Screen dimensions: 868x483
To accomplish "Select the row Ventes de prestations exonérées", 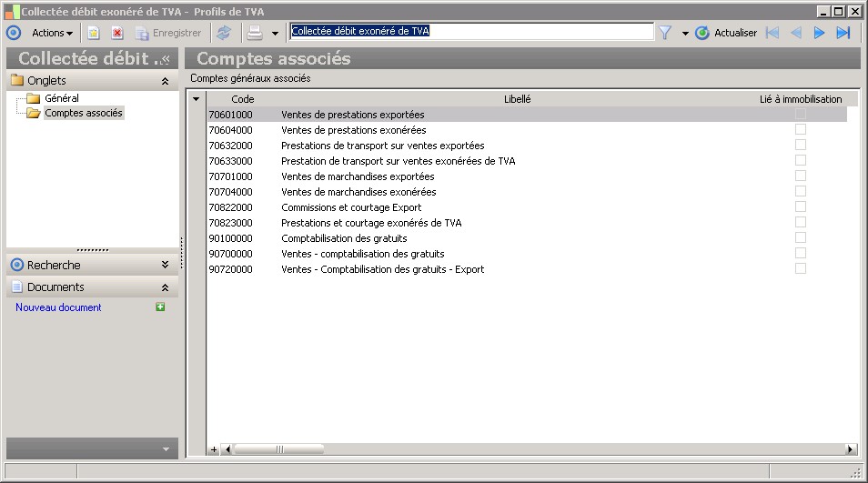I will click(527, 130).
